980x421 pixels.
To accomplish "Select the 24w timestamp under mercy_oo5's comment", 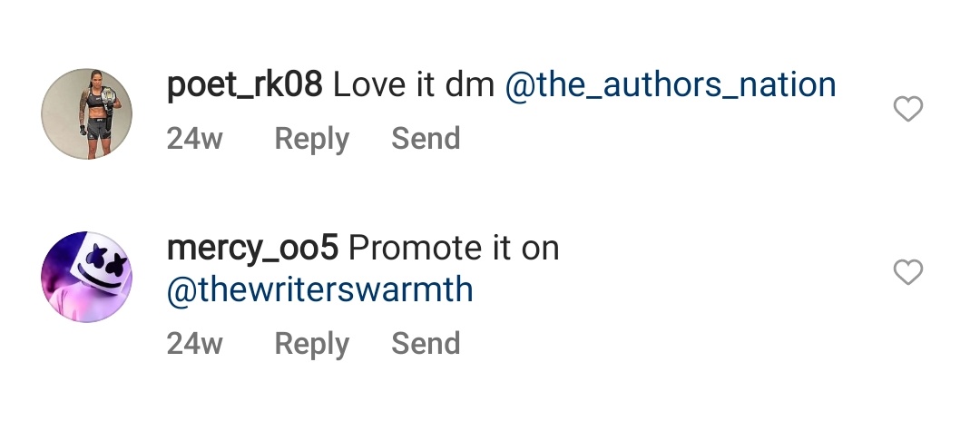I will (x=194, y=343).
